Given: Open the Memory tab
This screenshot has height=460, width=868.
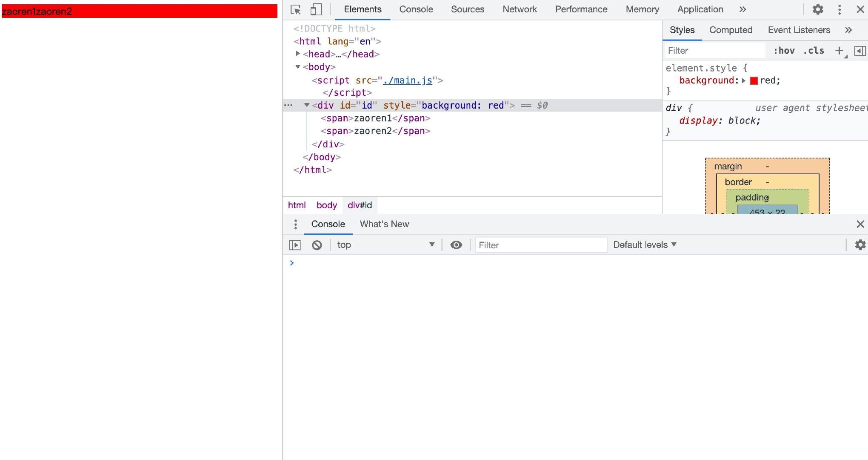Looking at the screenshot, I should pos(642,9).
